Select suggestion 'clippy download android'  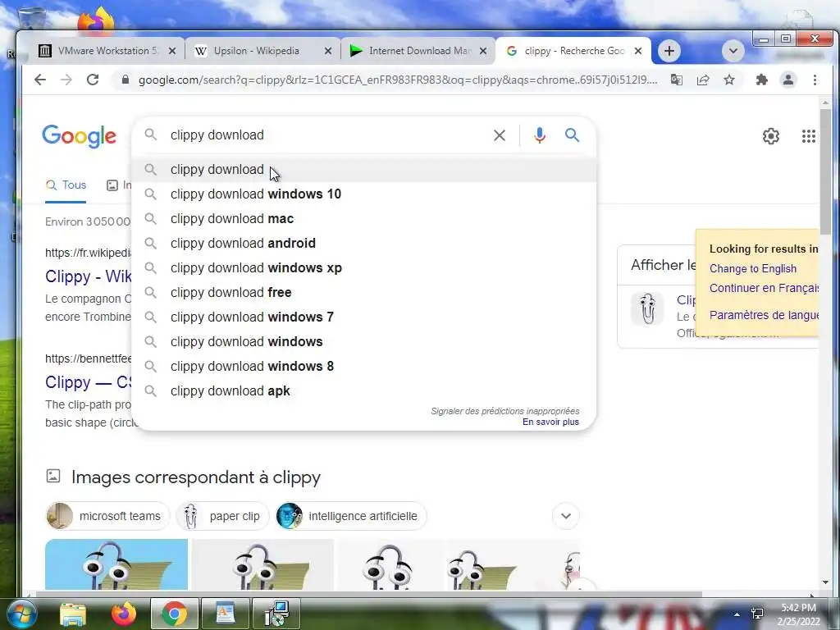[x=363, y=243]
